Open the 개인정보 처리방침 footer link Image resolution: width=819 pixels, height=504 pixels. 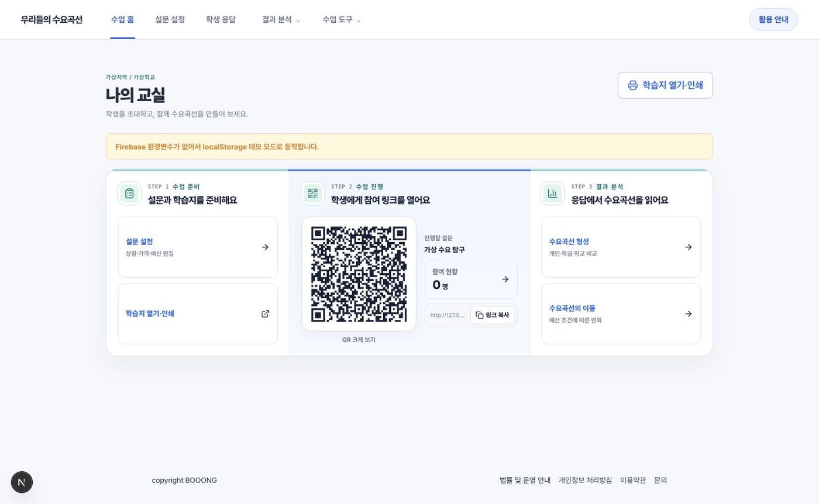coord(585,481)
